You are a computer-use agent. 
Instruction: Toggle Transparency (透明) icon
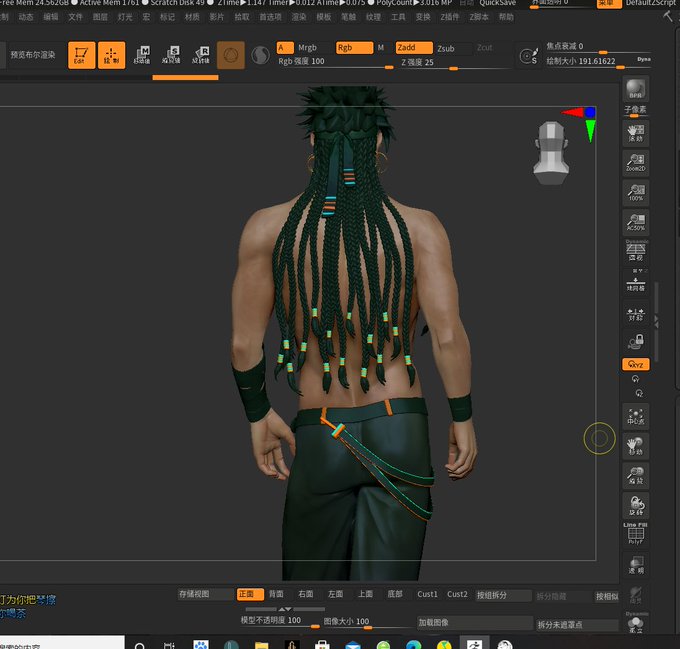[x=636, y=564]
